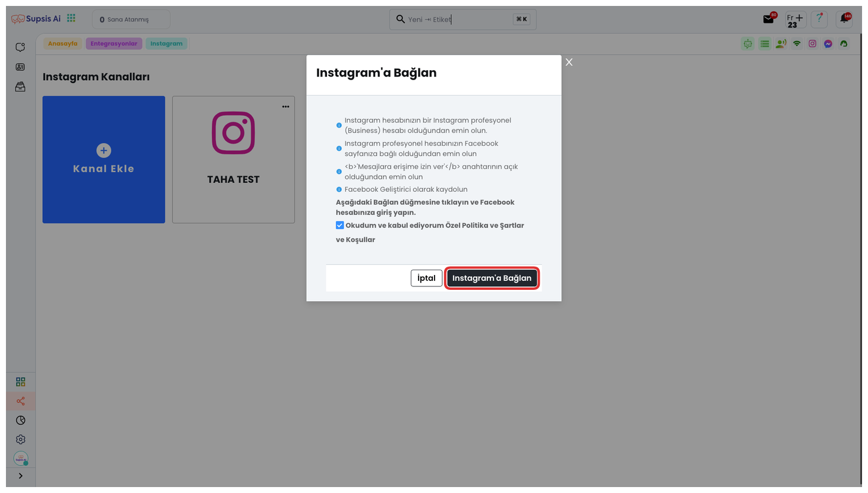Close the Instagram'a Bağlan dialog
868x493 pixels.
(x=569, y=62)
